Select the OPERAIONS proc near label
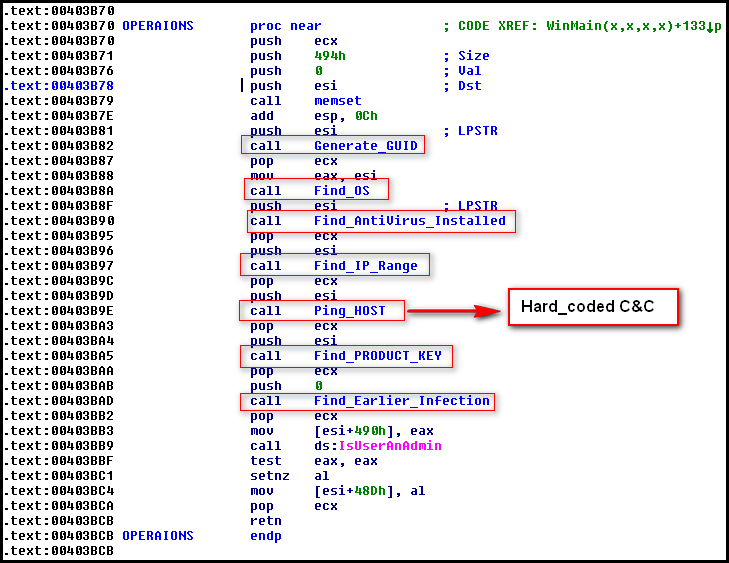Image resolution: width=729 pixels, height=563 pixels. 158,25
